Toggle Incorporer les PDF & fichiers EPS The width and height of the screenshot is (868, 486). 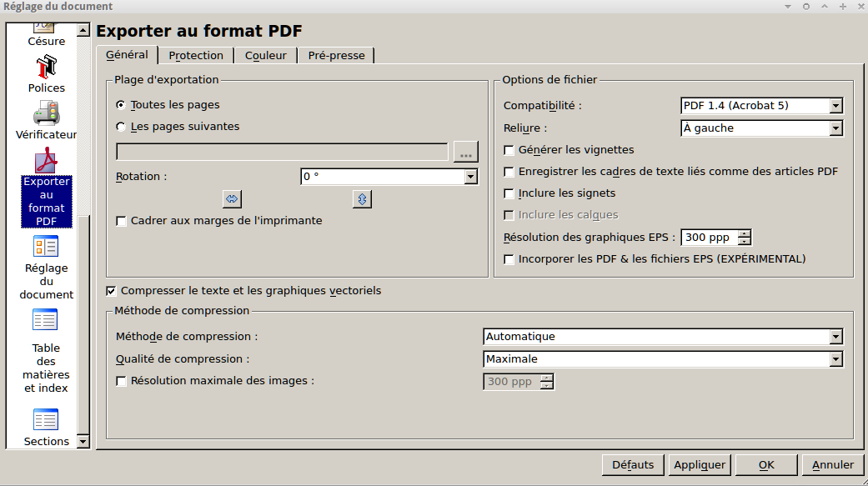(509, 259)
